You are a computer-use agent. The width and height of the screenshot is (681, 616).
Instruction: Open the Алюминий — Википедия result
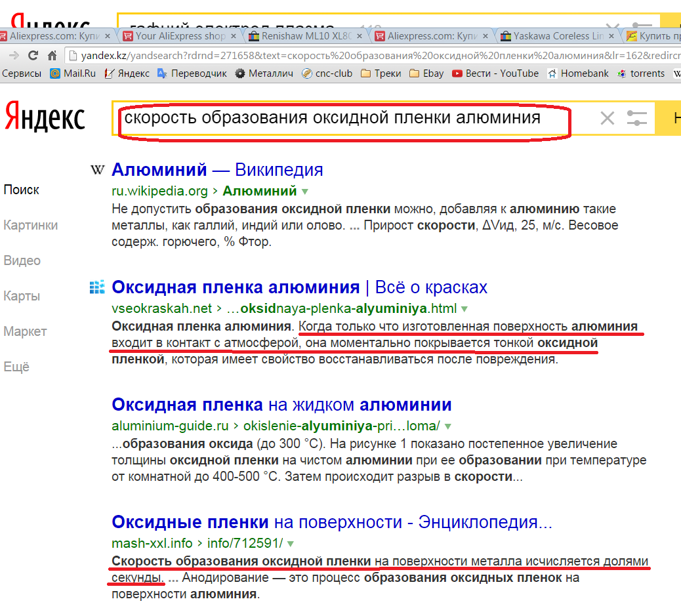coord(217,170)
